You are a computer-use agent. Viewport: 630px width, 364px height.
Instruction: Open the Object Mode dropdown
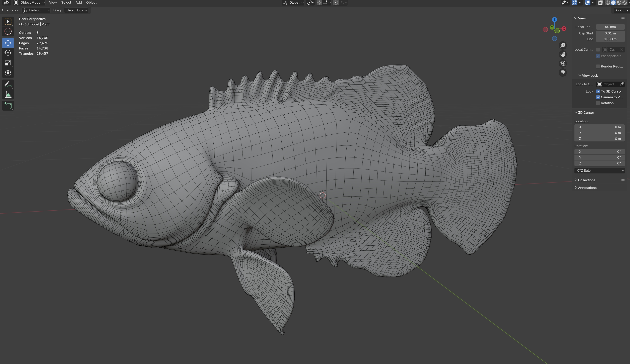tap(29, 2)
